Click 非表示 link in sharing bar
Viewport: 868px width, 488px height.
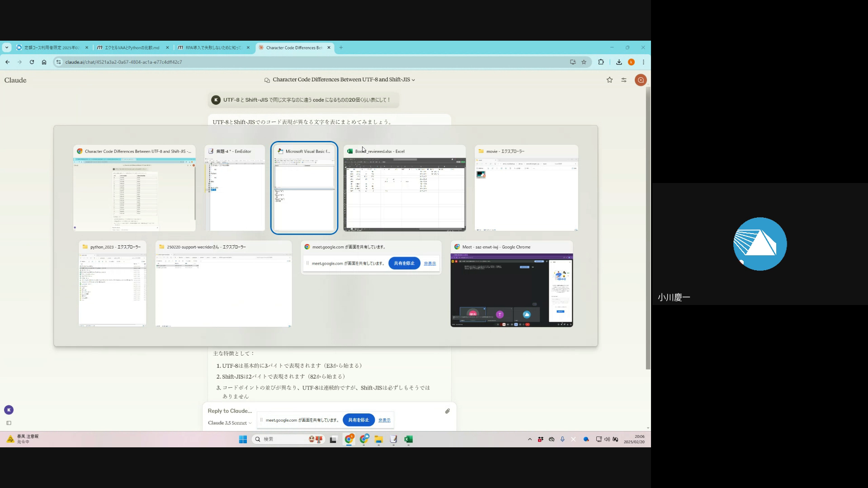point(384,420)
